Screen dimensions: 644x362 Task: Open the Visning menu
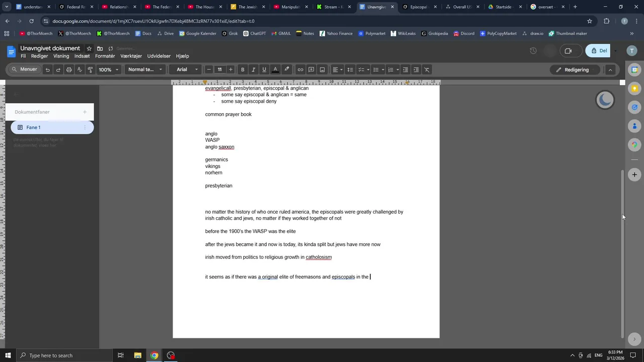click(61, 56)
